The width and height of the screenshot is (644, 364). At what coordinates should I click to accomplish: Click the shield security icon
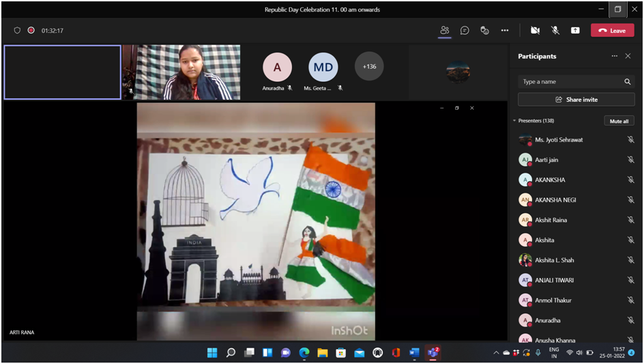point(17,31)
